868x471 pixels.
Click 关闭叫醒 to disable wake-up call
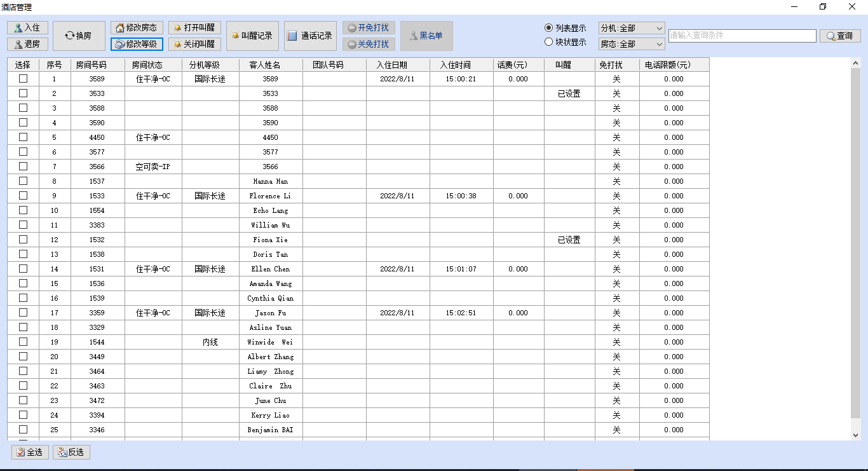click(x=194, y=44)
